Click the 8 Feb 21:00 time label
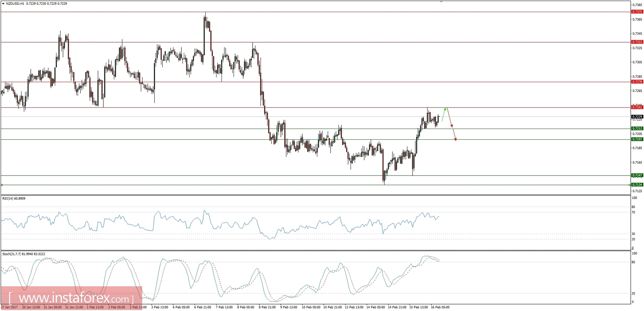644x311 pixels. tap(267, 307)
